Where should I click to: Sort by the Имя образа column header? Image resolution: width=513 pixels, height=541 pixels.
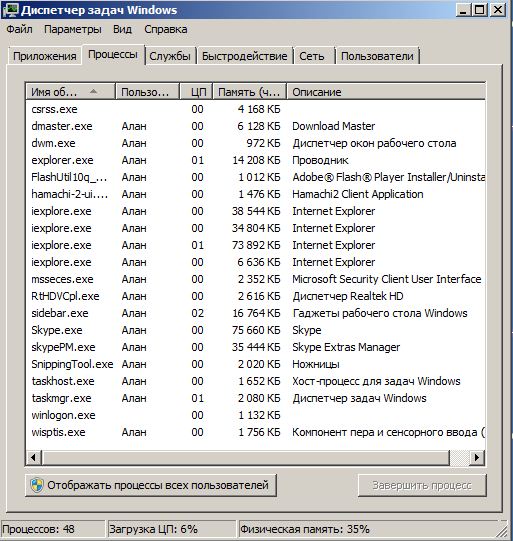70,92
